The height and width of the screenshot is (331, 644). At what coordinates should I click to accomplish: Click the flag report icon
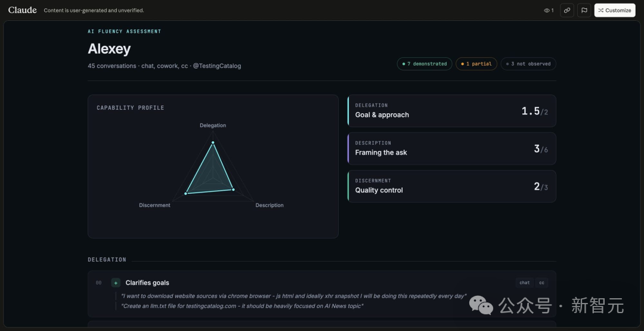click(584, 10)
